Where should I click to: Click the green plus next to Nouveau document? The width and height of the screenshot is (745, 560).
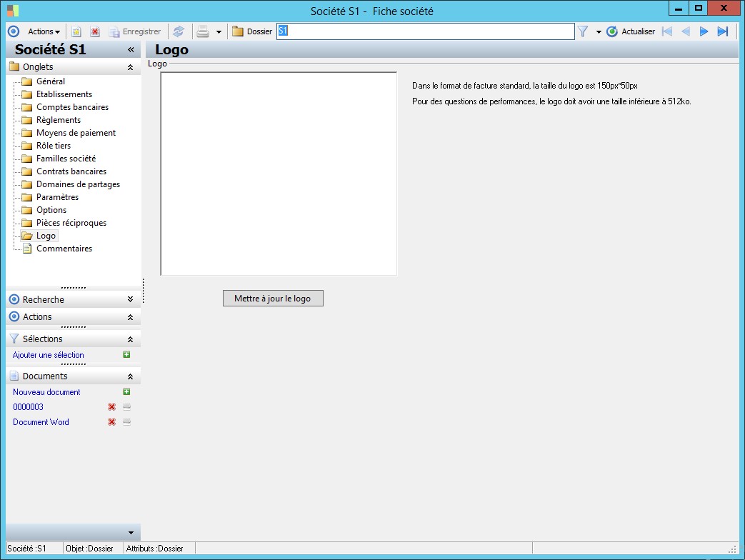click(x=126, y=391)
